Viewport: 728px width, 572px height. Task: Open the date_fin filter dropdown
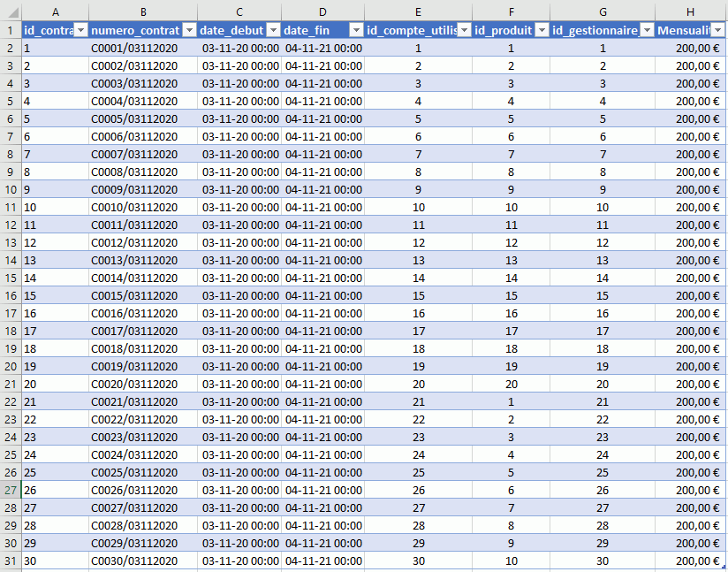(x=357, y=31)
